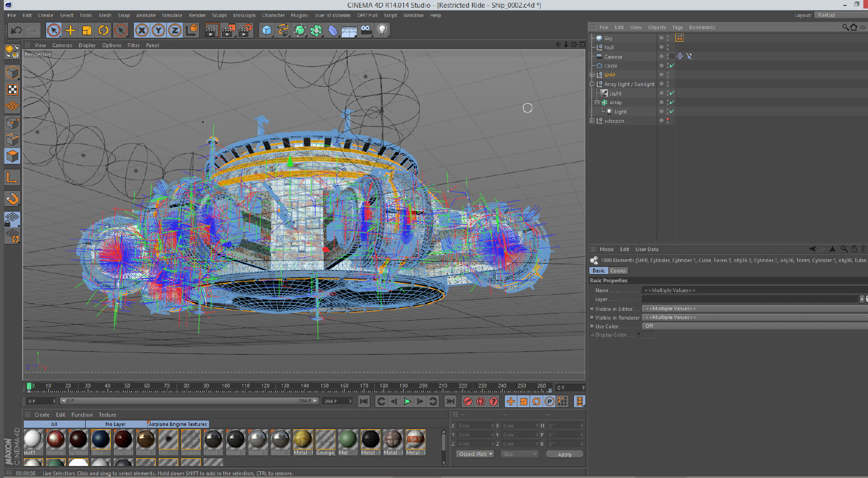Open the Object (Rel) dropdown
Screen dimensions: 868x478
(x=476, y=454)
